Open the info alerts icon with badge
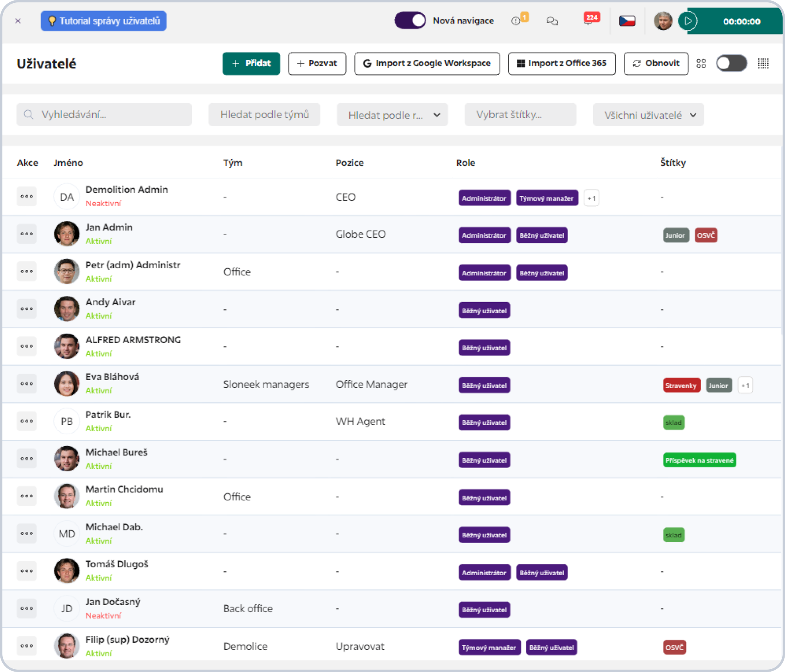 (516, 21)
